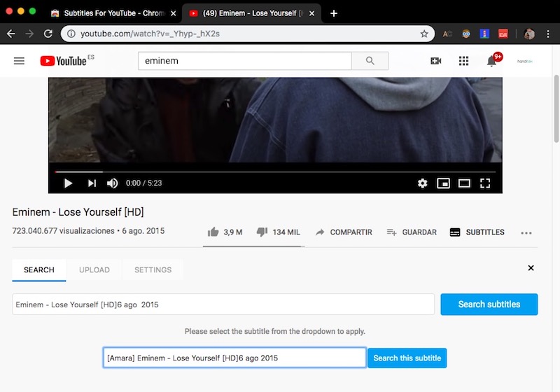This screenshot has height=392, width=560.
Task: Open the YouTube hamburger menu
Action: coord(19,61)
